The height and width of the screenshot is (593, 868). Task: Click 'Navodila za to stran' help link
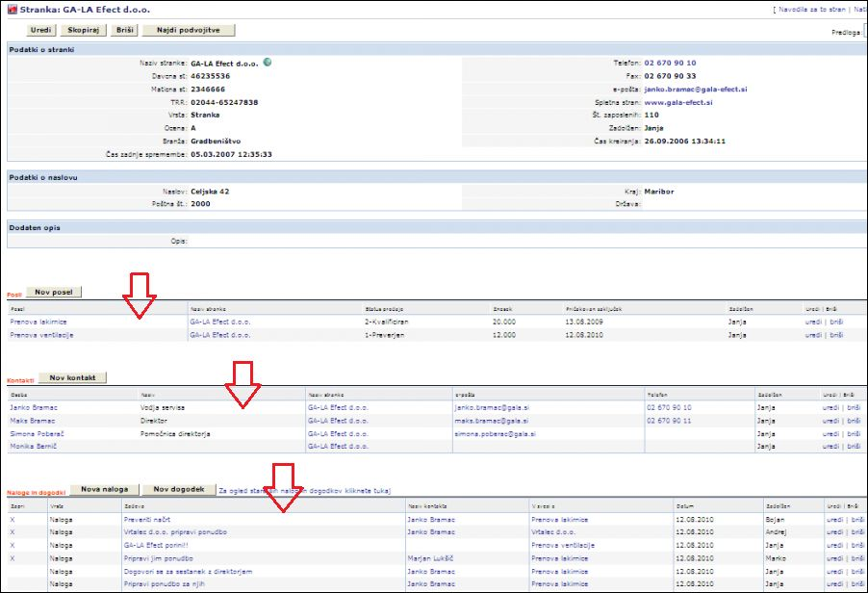(x=811, y=10)
